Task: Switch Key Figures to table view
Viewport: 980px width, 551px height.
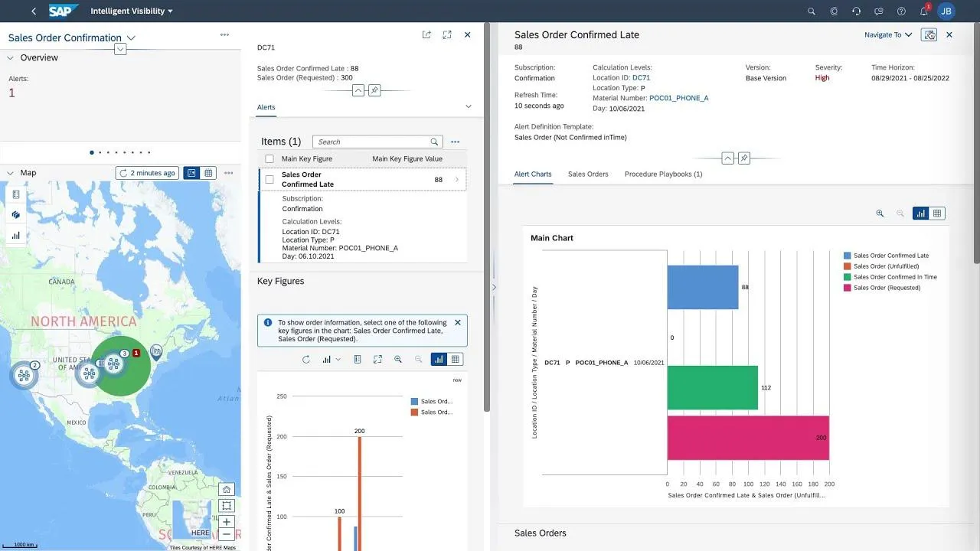Action: coord(456,359)
